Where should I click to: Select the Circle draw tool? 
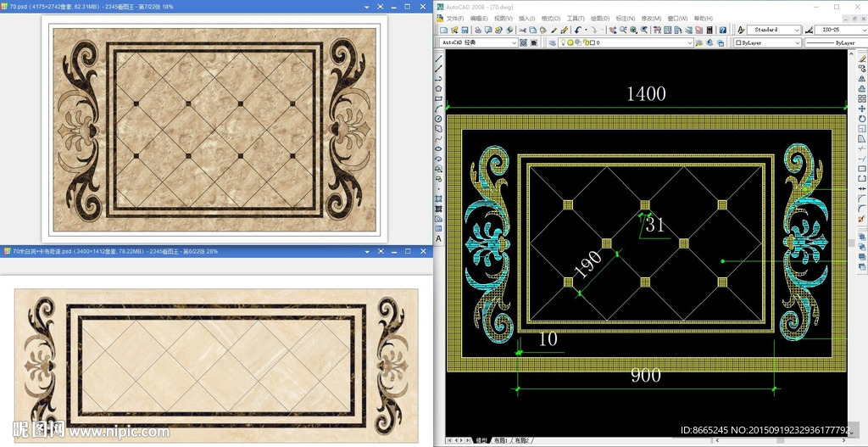(x=439, y=119)
